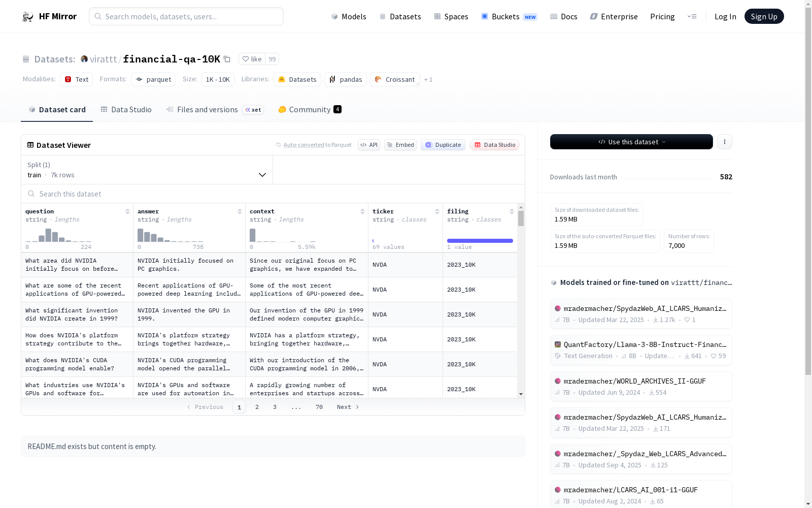The image size is (812, 508).
Task: Click the 1K - 10K size tag
Action: point(218,79)
